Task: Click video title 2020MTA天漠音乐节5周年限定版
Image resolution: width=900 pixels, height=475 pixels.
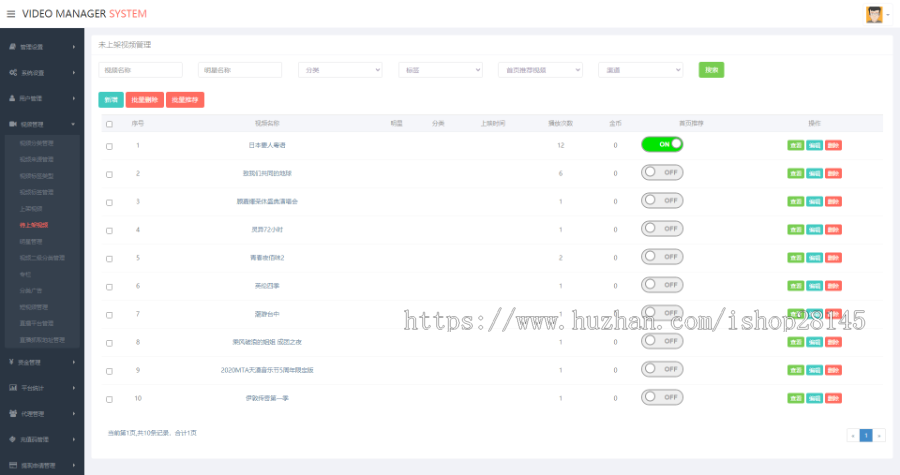Action: coord(267,370)
